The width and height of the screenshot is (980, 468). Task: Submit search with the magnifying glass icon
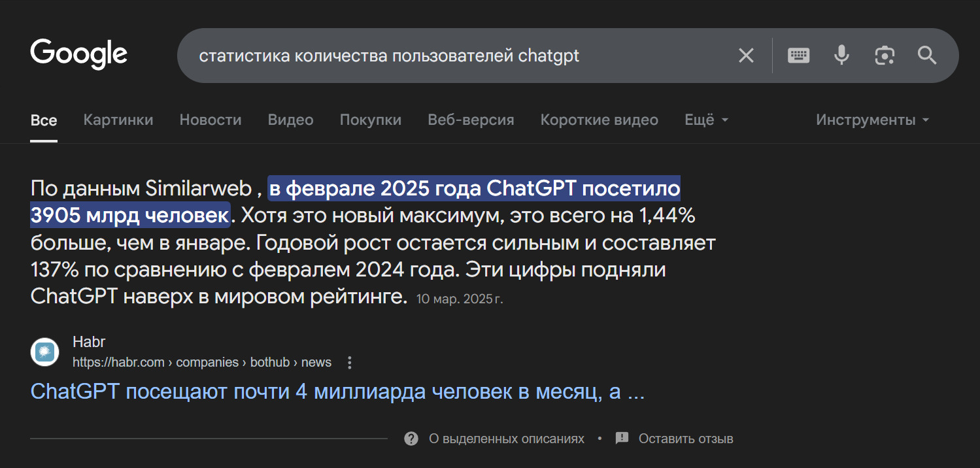point(927,56)
